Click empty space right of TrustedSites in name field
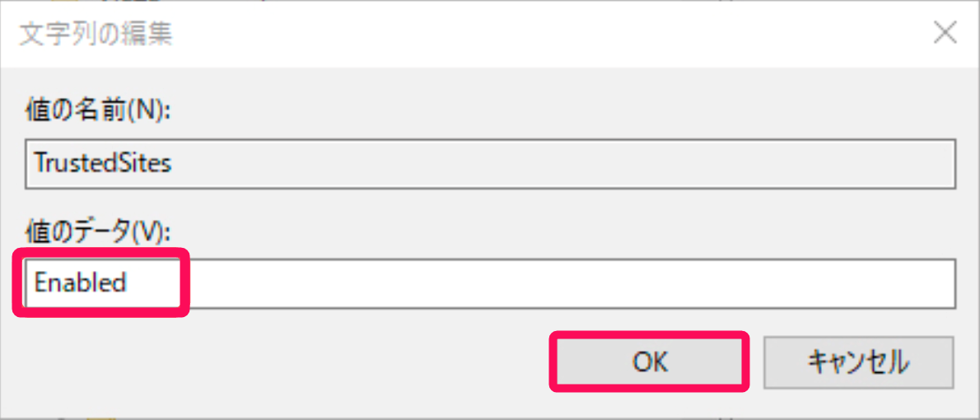980x420 pixels. coord(562,164)
